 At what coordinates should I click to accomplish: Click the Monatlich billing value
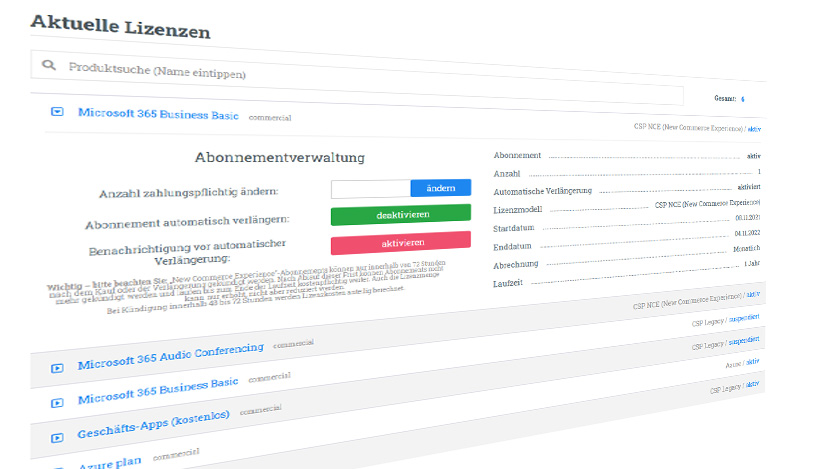tap(746, 249)
